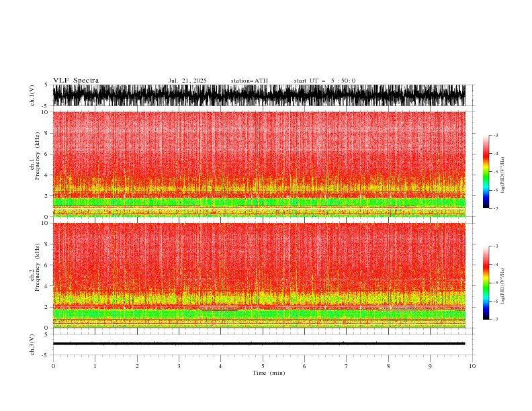The image size is (532, 411).
Task: Click inside the ch.1 spectrogram panel
Action: tap(259, 164)
